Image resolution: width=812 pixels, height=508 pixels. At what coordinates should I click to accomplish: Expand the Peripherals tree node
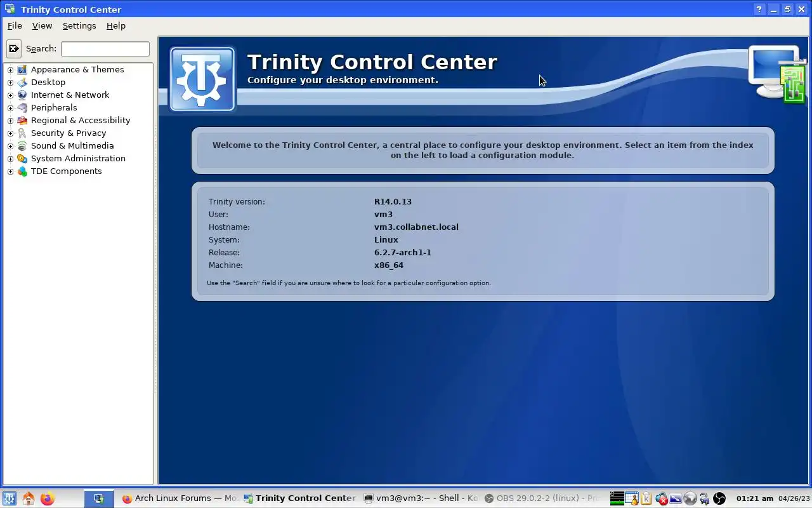coord(10,108)
